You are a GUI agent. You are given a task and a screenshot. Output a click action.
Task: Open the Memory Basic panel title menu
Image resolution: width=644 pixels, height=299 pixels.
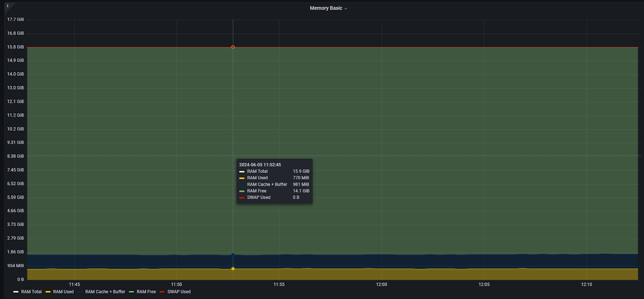pos(326,8)
